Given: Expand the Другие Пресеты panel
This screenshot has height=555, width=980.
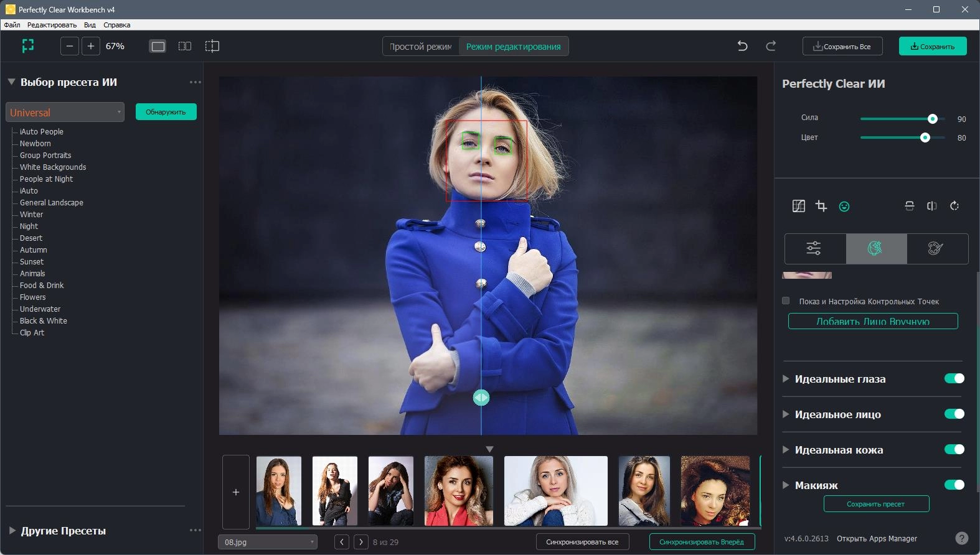Looking at the screenshot, I should (x=12, y=530).
